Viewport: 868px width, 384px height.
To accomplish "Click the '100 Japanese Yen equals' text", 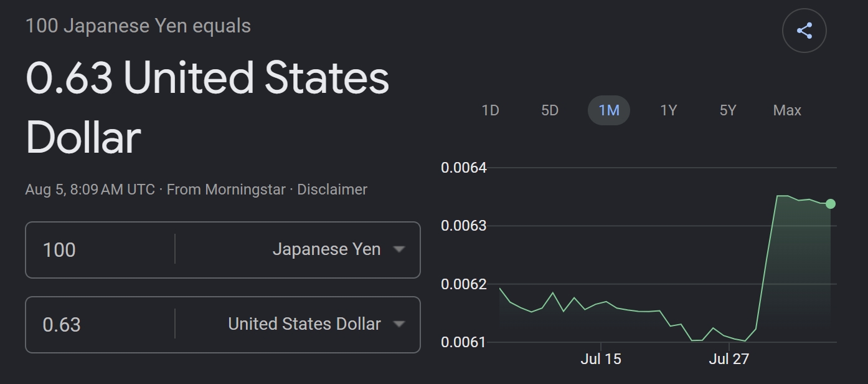I will (138, 26).
